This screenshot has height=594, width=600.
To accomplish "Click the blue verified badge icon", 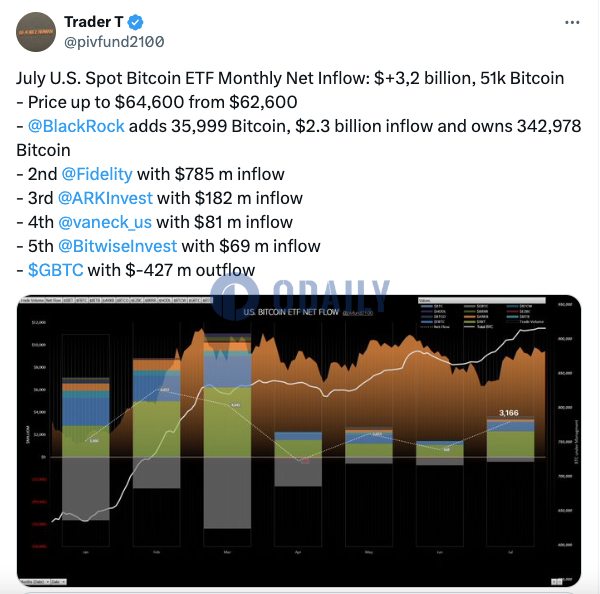I will 135,23.
